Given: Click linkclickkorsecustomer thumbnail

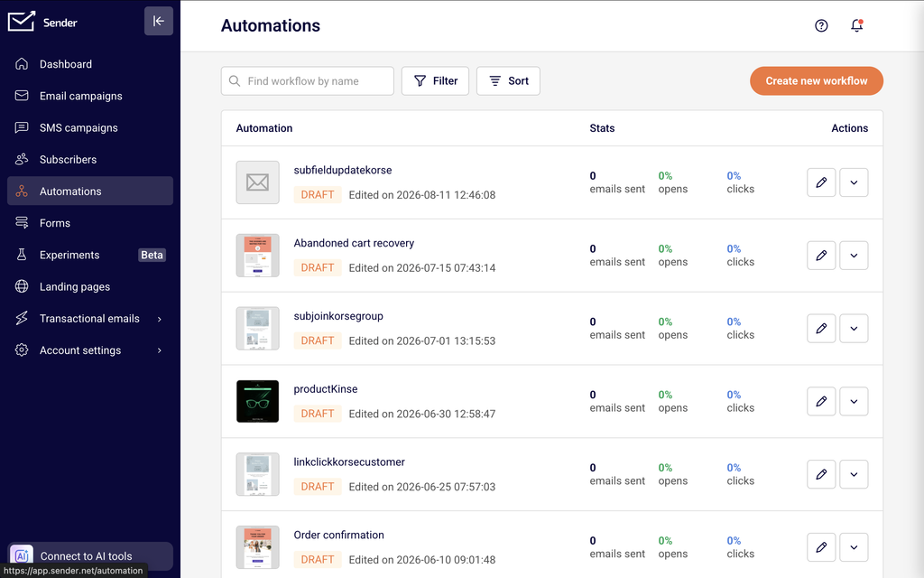Looking at the screenshot, I should point(257,474).
